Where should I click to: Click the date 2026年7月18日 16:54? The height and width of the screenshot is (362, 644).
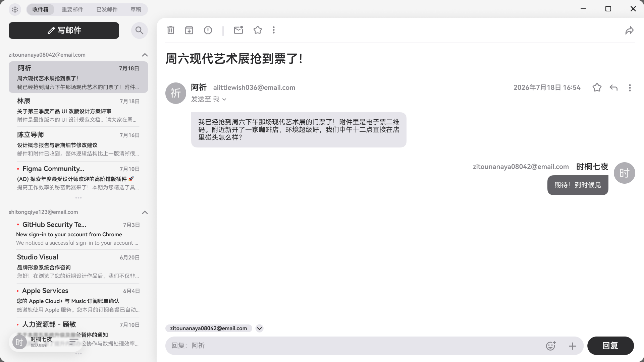(x=547, y=87)
